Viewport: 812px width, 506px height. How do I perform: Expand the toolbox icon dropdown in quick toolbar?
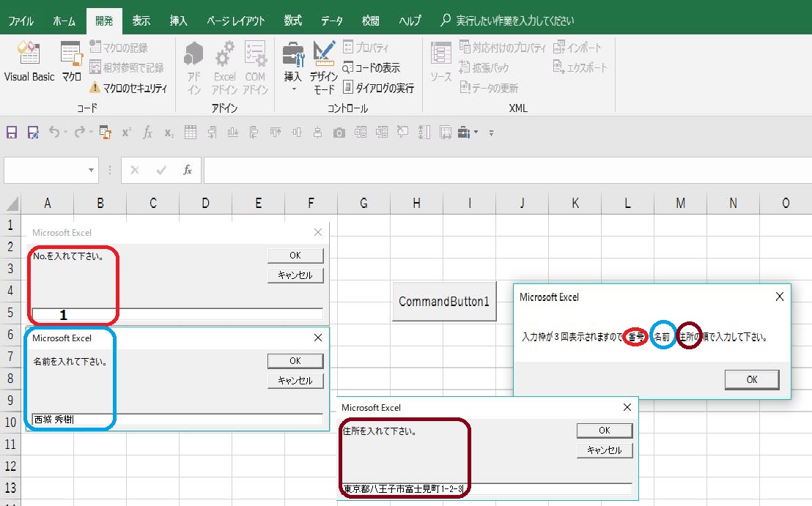[476, 133]
